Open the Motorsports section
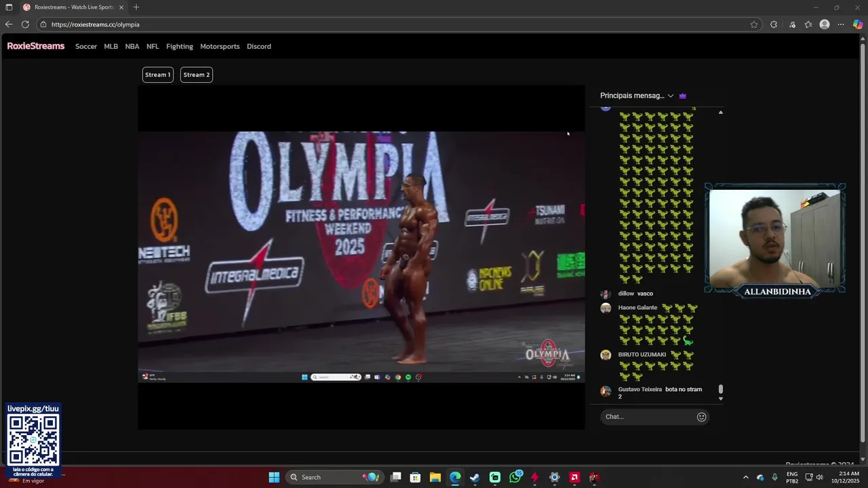This screenshot has height=488, width=868. pos(220,46)
